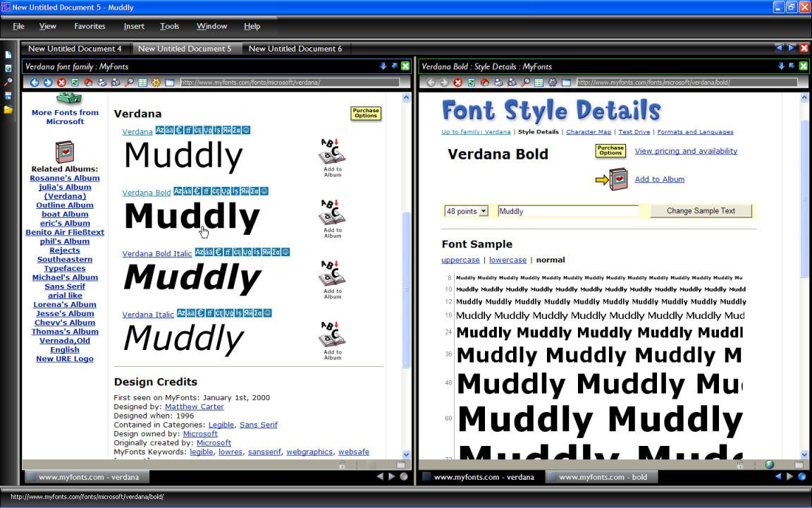Click the yellow open folder icon in the left sidebar

8,109
